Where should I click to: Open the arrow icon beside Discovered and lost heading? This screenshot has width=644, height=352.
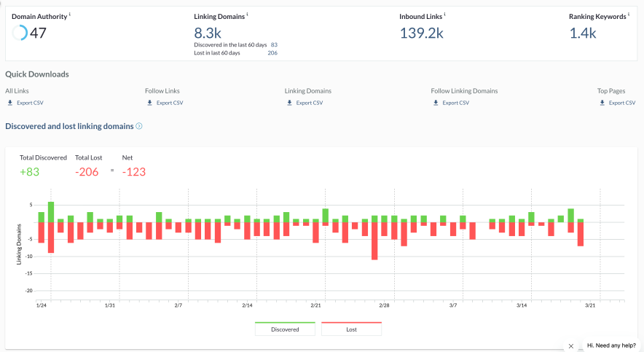point(139,126)
